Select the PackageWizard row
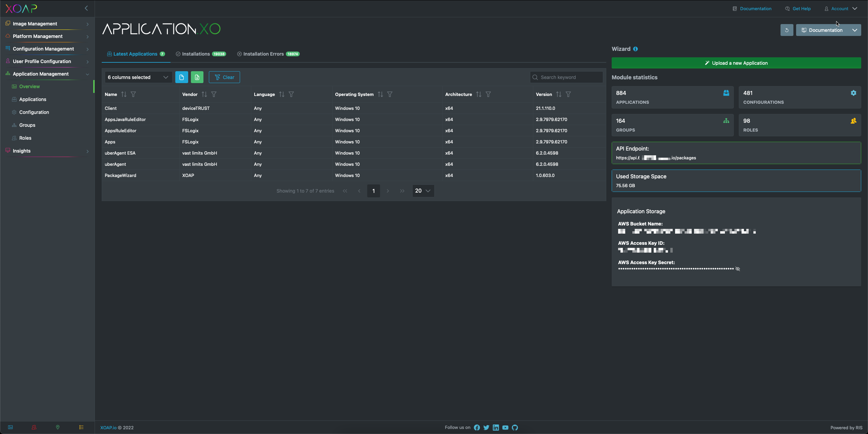 click(x=354, y=175)
